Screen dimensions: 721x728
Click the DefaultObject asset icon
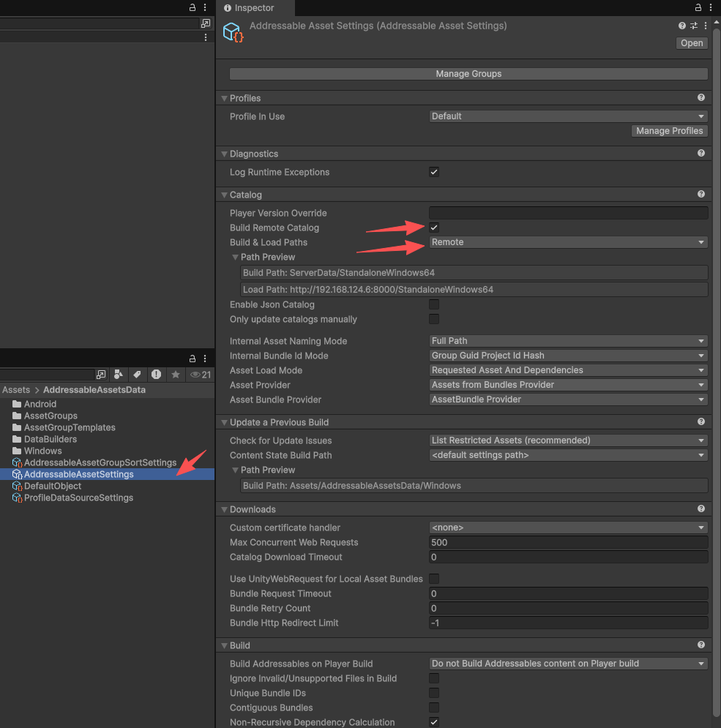pyautogui.click(x=17, y=486)
